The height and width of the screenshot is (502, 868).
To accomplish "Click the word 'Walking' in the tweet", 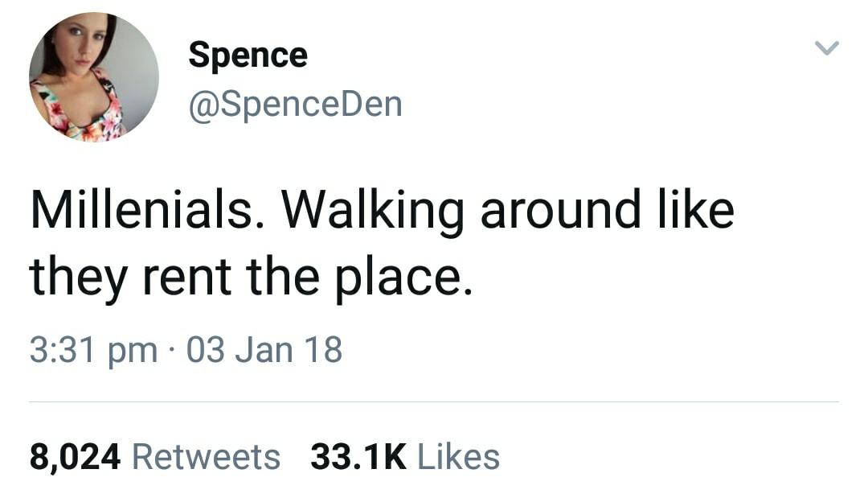I will pyautogui.click(x=372, y=211).
